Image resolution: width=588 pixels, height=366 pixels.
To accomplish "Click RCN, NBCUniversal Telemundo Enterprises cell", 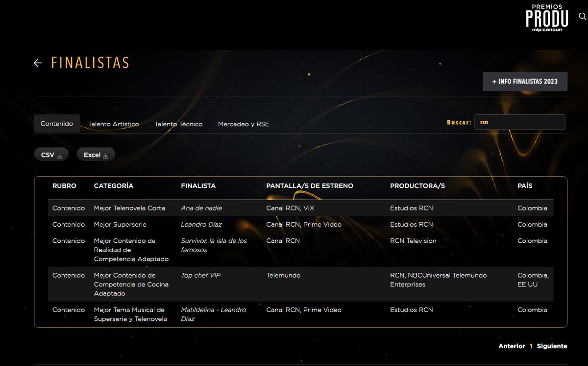I will [x=439, y=280].
